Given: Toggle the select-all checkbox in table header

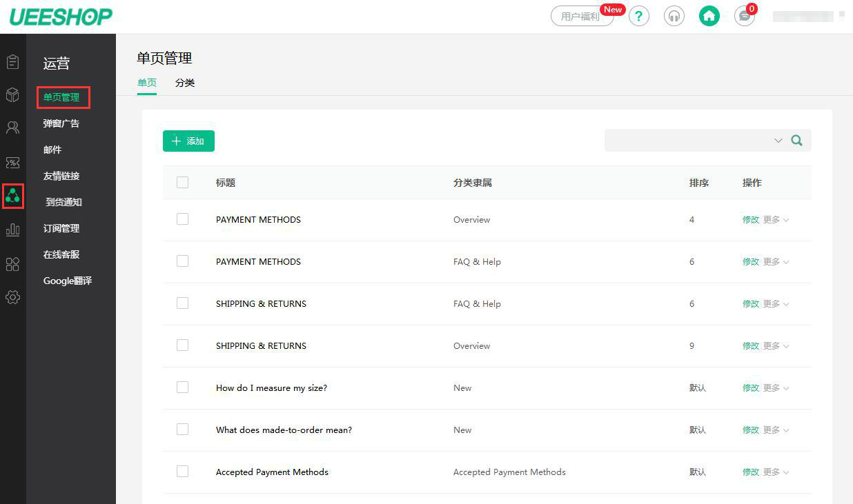Looking at the screenshot, I should [x=182, y=183].
